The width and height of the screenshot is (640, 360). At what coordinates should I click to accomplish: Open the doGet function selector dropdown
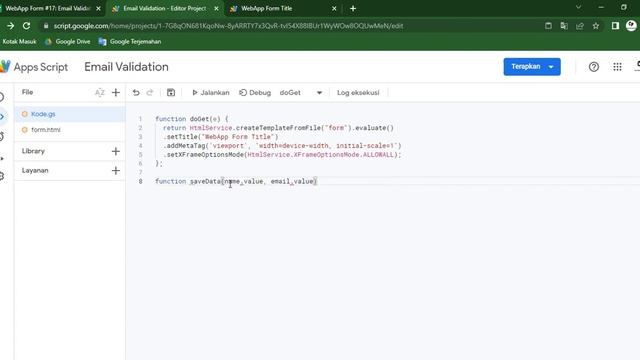point(301,93)
